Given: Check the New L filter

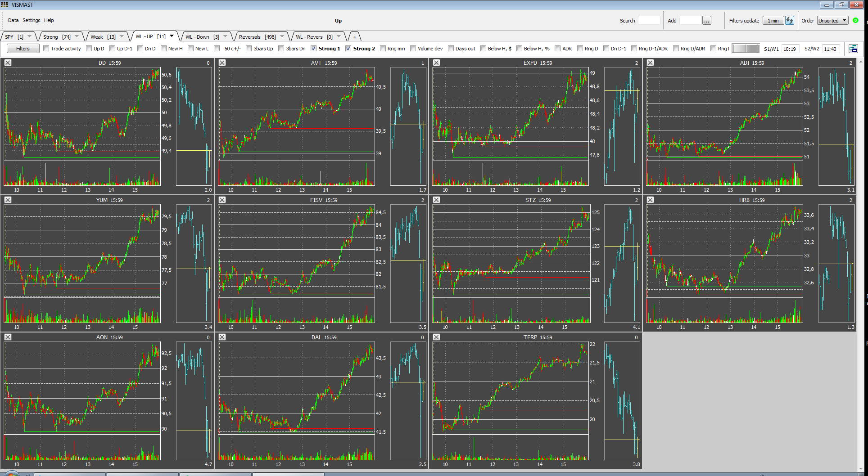Looking at the screenshot, I should tap(191, 49).
